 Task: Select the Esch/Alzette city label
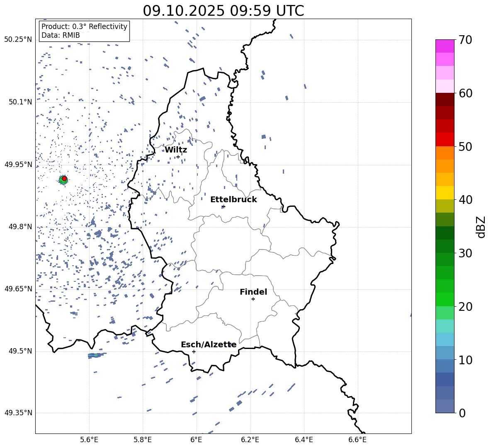point(209,345)
